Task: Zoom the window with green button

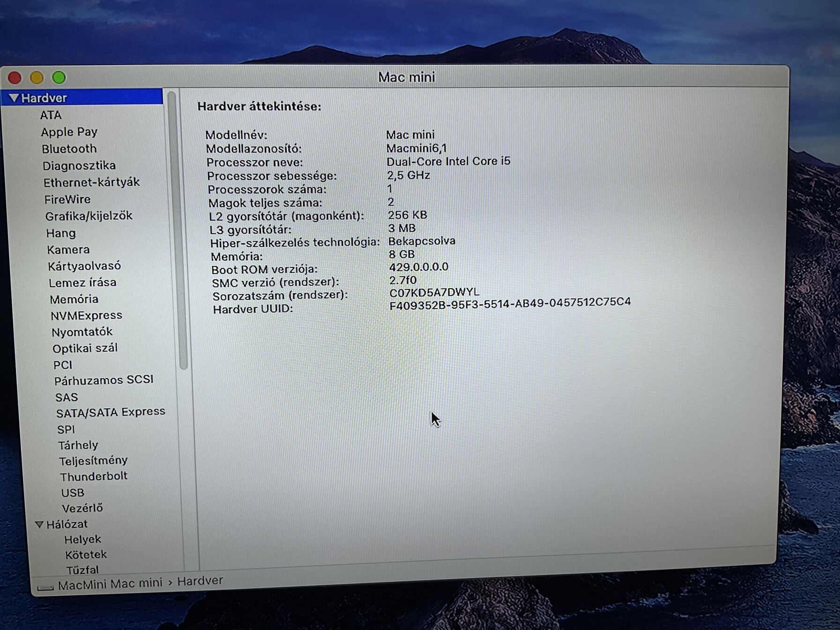Action: pos(59,77)
